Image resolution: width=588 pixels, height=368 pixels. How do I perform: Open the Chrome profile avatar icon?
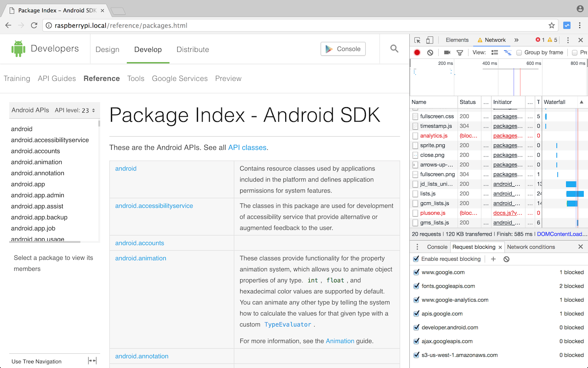point(580,9)
